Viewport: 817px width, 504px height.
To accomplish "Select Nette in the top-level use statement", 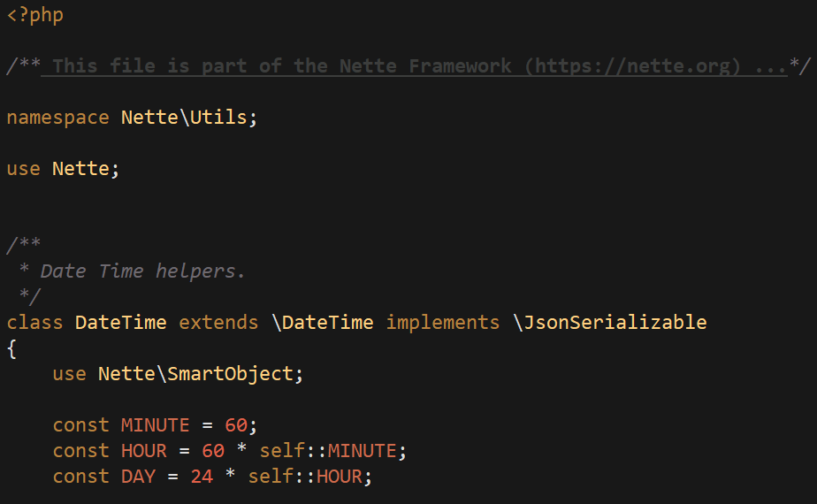I will point(80,169).
